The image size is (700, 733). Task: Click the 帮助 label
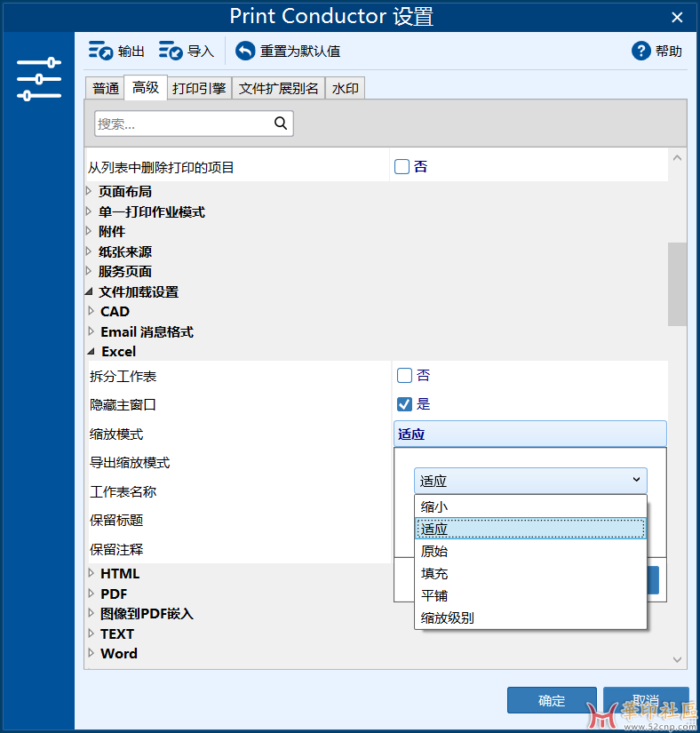(x=668, y=51)
